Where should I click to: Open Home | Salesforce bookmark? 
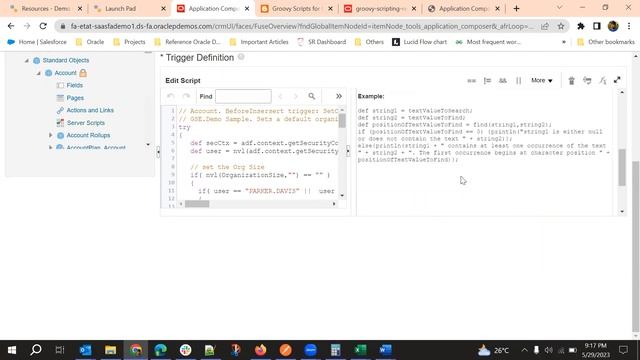[x=37, y=42]
